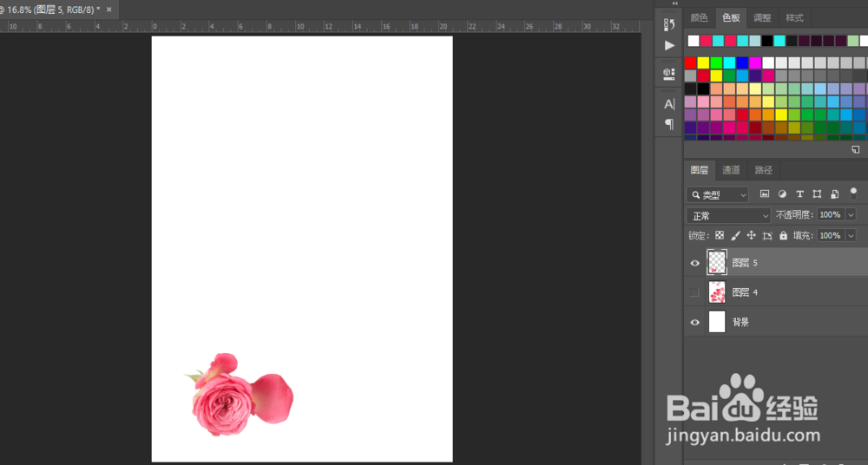
Task: Collapse panels with the double-arrow icon
Action: [674, 3]
